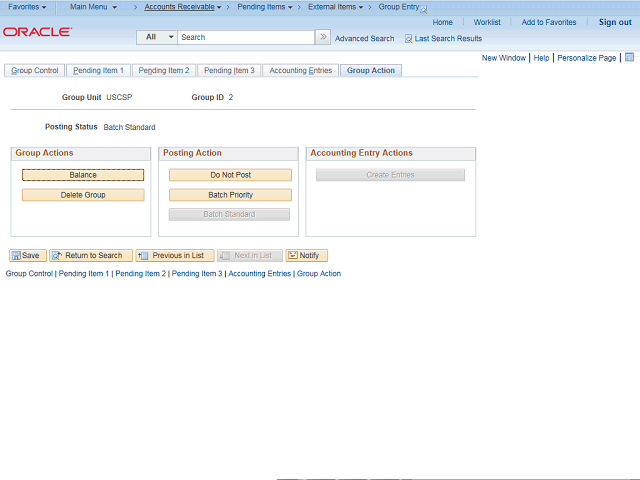
Task: Expand the External Items breadcrumb menu
Action: pyautogui.click(x=335, y=7)
